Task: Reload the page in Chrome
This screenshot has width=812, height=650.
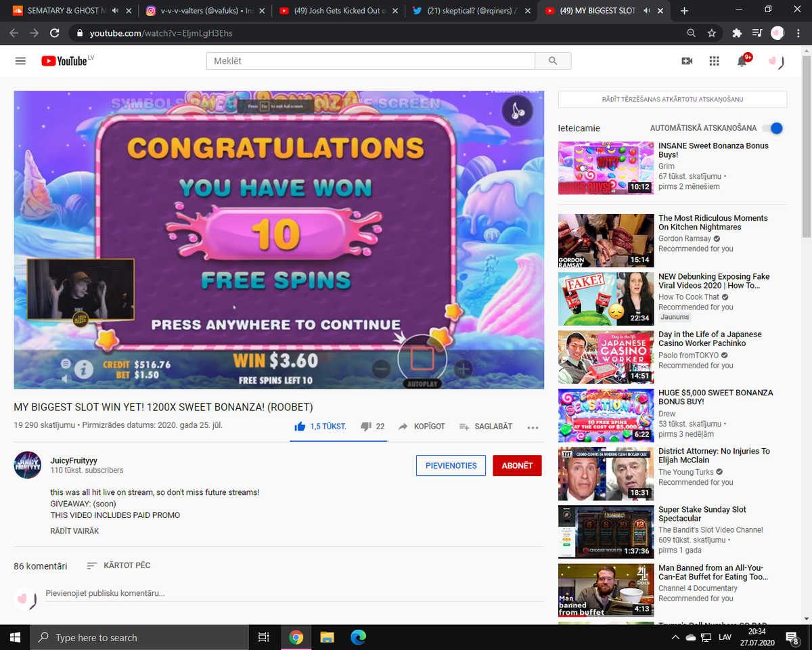Action: click(x=55, y=32)
